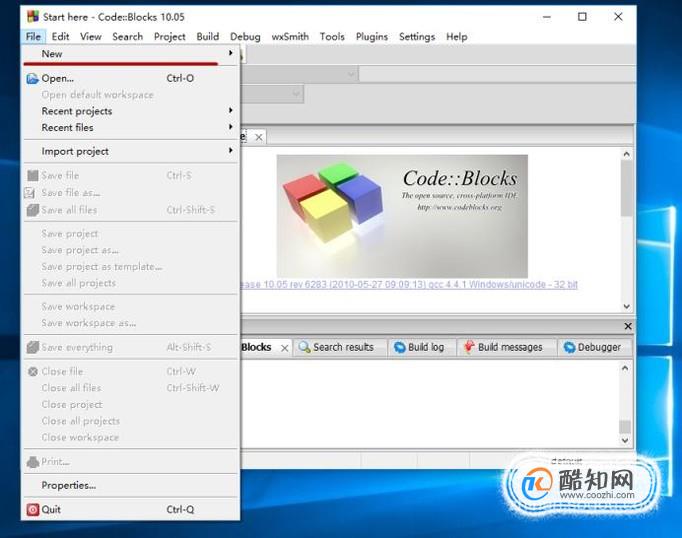Close the Start here editor tab
Image resolution: width=682 pixels, height=538 pixels.
pos(259,137)
